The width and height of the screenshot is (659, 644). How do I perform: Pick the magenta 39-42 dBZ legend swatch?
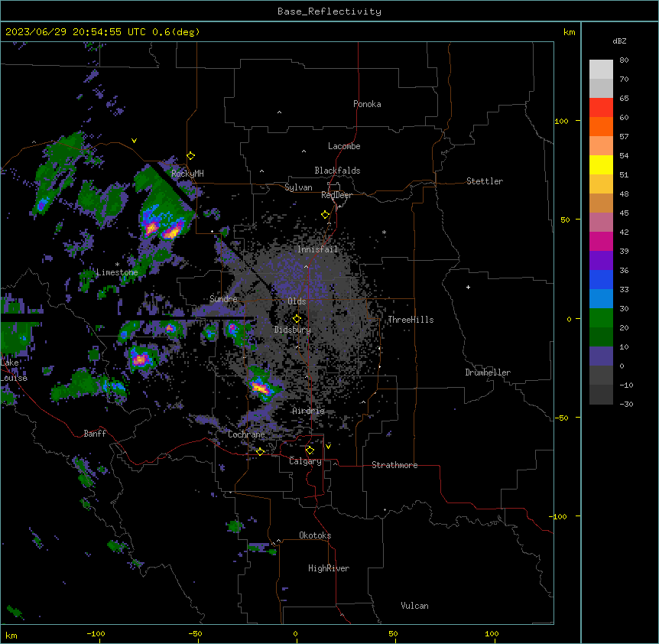[601, 242]
